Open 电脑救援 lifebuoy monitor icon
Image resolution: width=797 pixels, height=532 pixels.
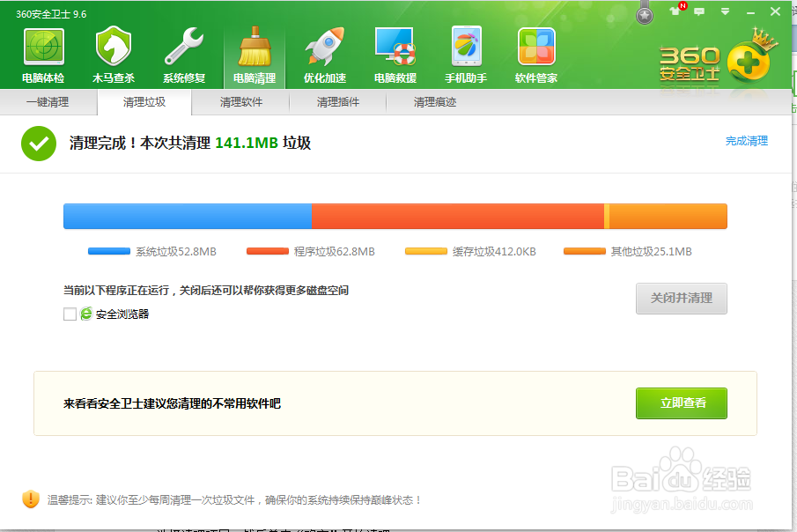click(395, 47)
